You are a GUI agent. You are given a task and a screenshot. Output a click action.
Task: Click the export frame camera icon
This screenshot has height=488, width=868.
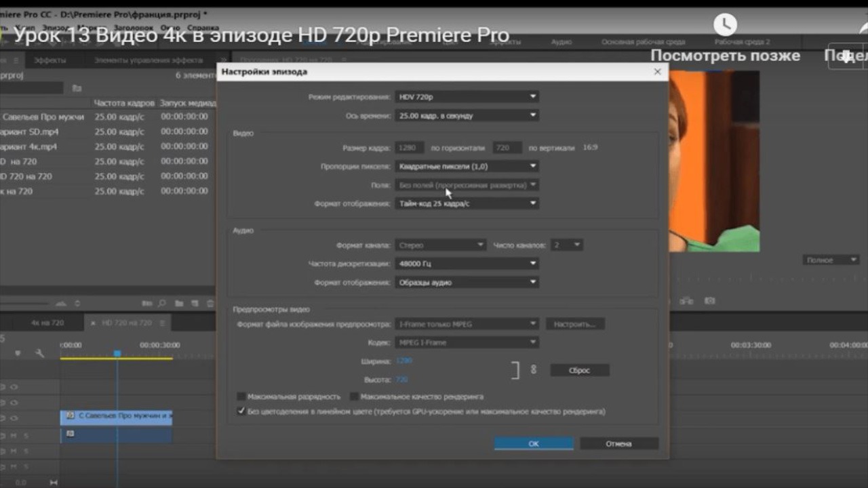tap(709, 300)
